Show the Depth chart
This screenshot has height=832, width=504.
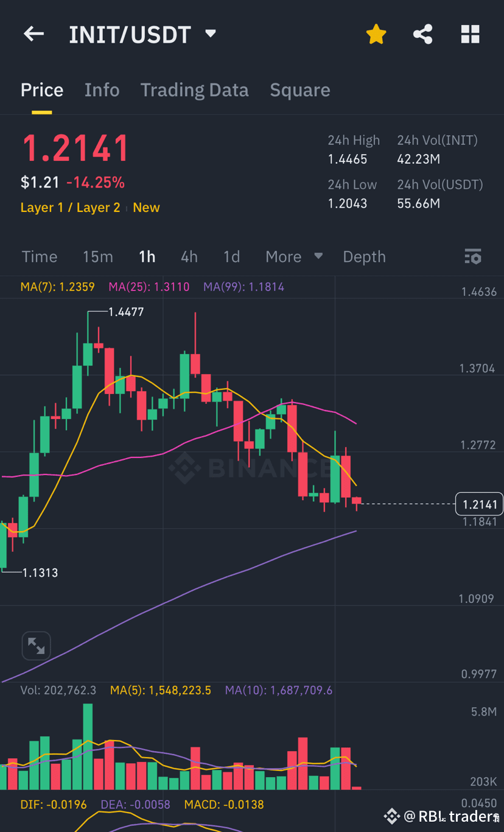coord(364,257)
